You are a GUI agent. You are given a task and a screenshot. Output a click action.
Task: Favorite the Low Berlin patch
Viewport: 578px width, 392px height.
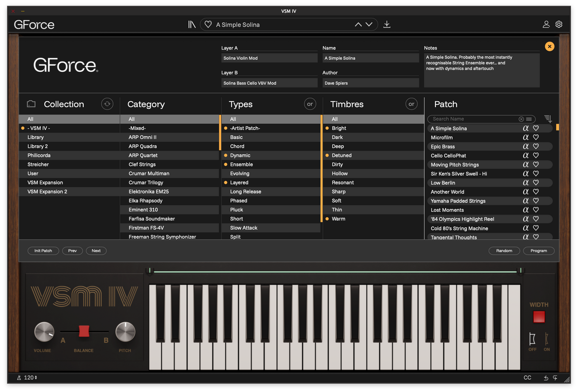[536, 183]
